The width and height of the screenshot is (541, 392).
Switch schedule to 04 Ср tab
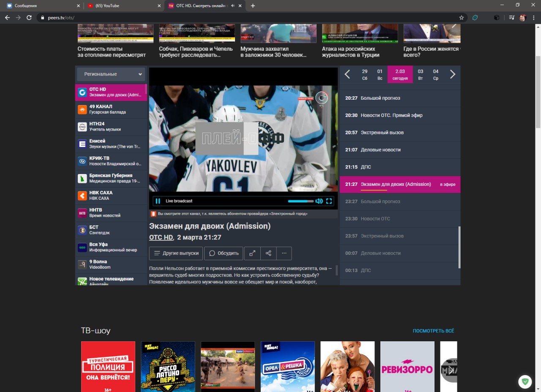click(436, 74)
